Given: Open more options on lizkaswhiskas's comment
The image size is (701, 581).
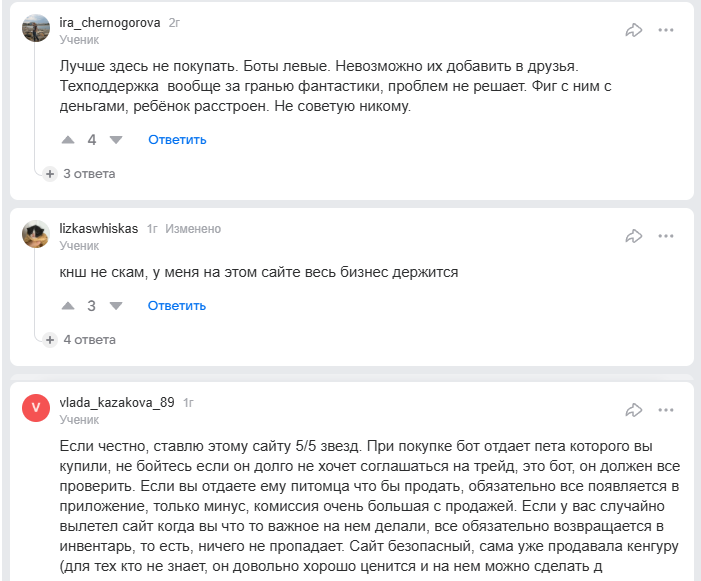Looking at the screenshot, I should (666, 236).
